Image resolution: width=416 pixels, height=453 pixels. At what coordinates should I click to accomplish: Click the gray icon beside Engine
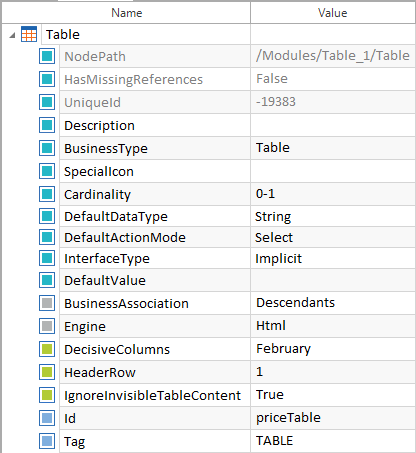tap(47, 326)
